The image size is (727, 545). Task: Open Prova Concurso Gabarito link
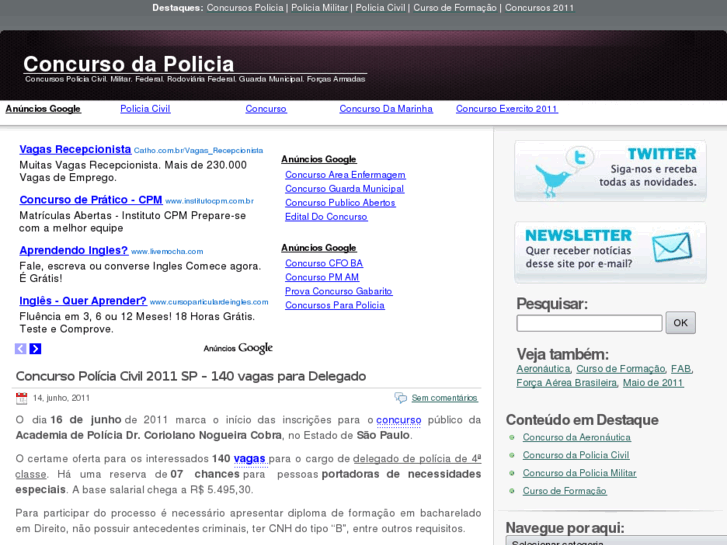(x=338, y=291)
